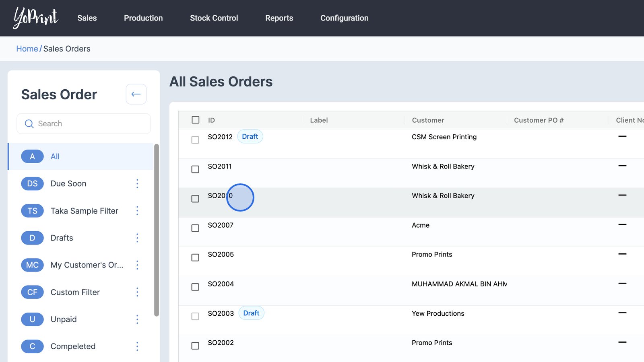This screenshot has width=644, height=362.
Task: Collapse sidebar with the left arrow button
Action: [x=136, y=94]
